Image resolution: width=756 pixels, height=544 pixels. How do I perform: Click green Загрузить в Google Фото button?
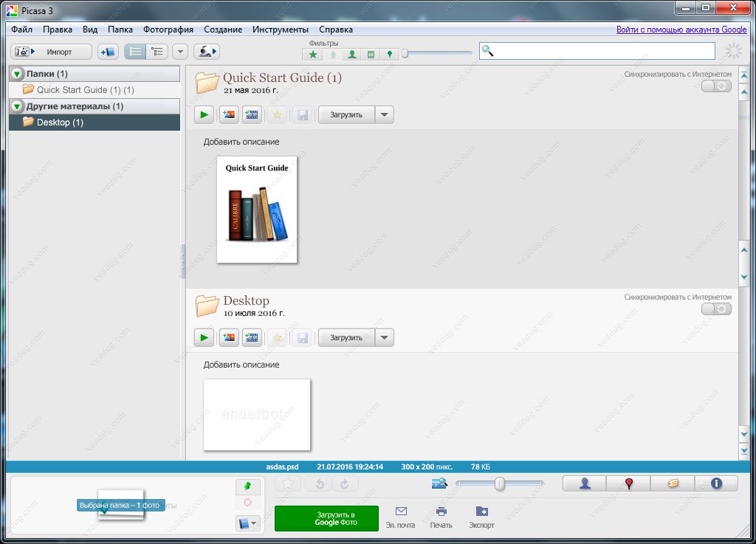coord(326,518)
